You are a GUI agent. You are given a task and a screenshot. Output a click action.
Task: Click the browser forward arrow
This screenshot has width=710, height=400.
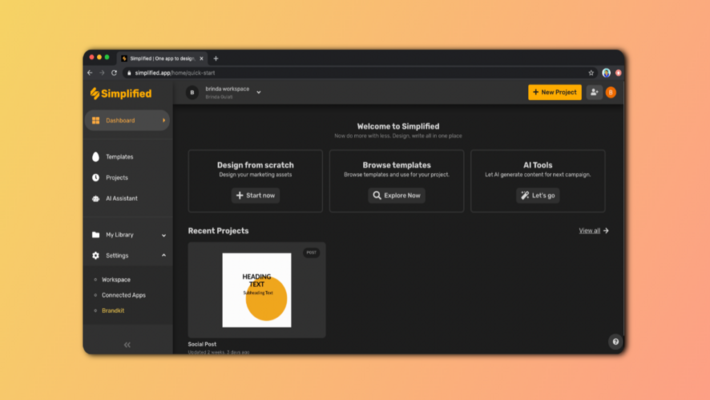point(102,73)
